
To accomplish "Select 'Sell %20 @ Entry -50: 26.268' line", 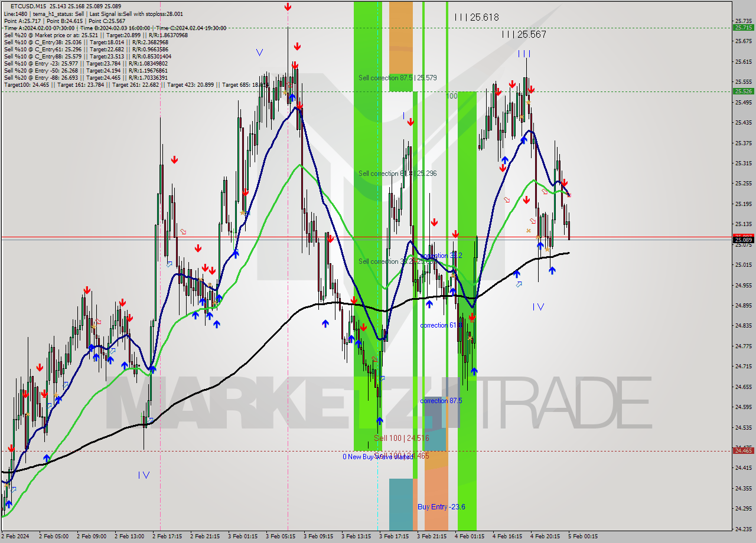I will pyautogui.click(x=86, y=70).
